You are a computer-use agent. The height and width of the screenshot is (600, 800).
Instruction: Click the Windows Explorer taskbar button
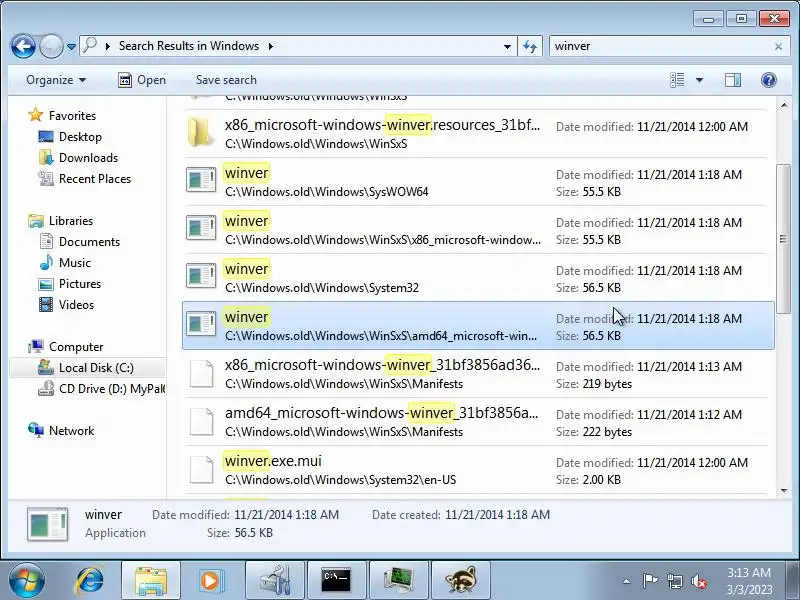(151, 581)
